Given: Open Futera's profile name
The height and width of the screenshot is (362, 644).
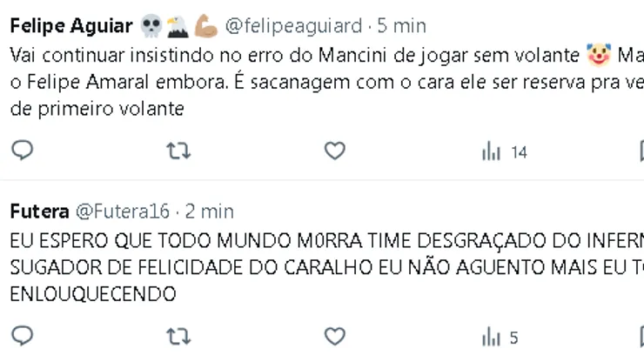Looking at the screenshot, I should pos(39,211).
